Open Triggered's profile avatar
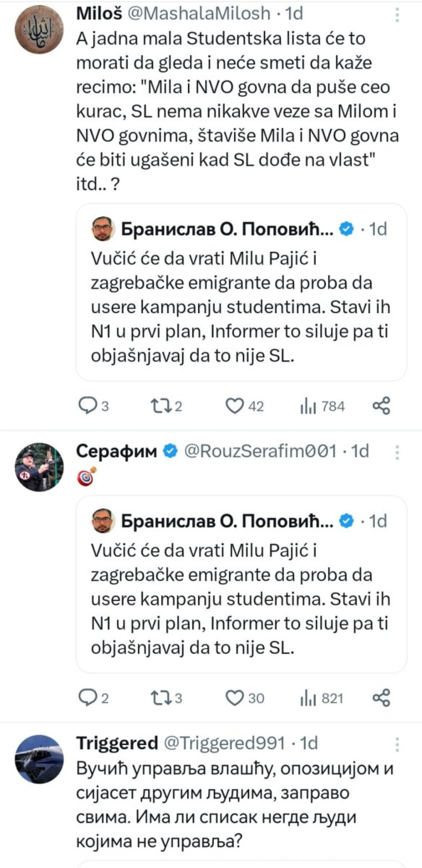This screenshot has width=422, height=868. coord(39,759)
